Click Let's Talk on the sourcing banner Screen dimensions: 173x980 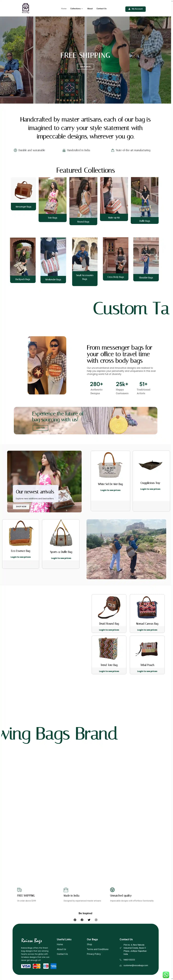point(40,428)
